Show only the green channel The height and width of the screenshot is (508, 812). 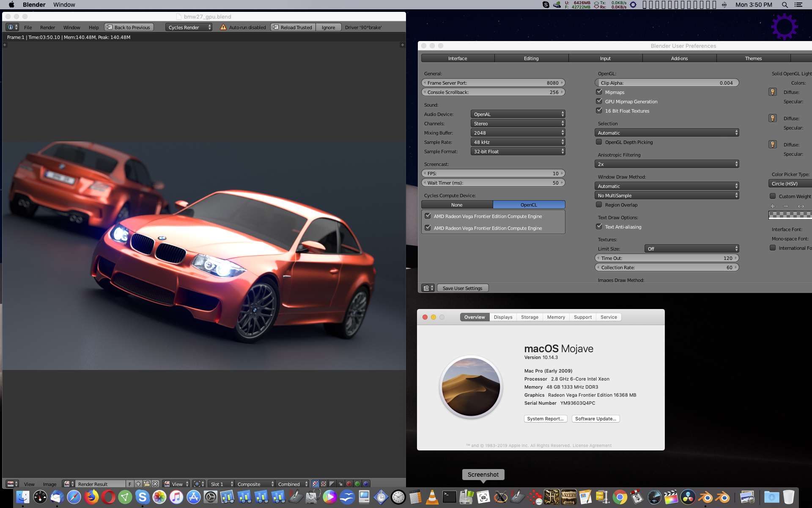tap(357, 484)
